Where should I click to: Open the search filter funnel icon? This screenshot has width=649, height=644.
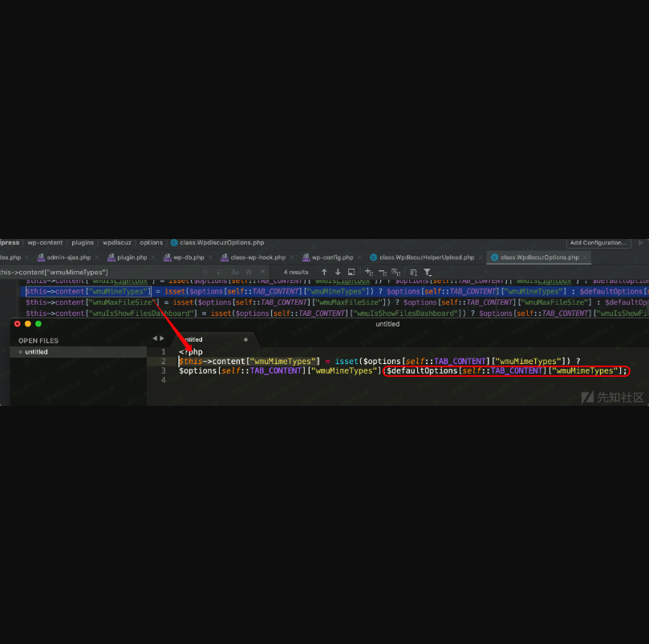(428, 273)
